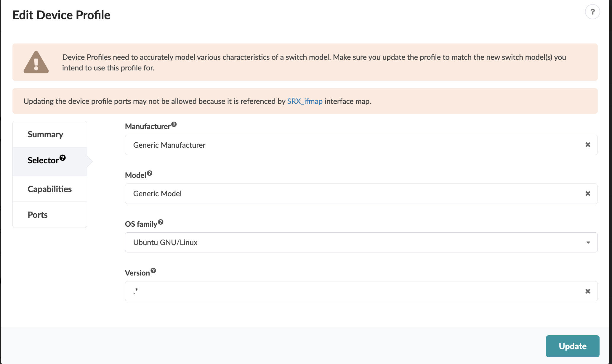Clear the Version field using its X icon
Viewport: 612px width, 364px height.
point(588,291)
